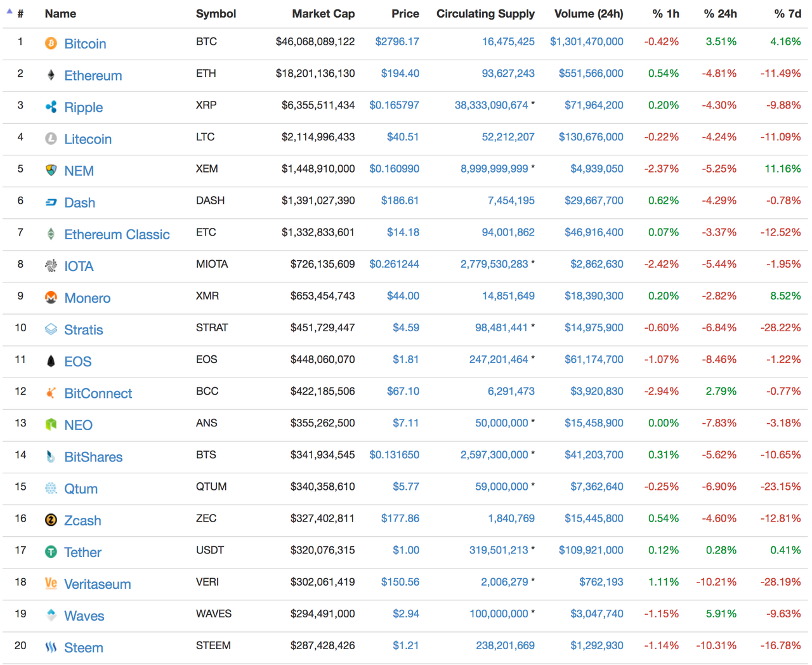Sort by rank using the # column arrow
This screenshot has height=665, width=812.
10,11
